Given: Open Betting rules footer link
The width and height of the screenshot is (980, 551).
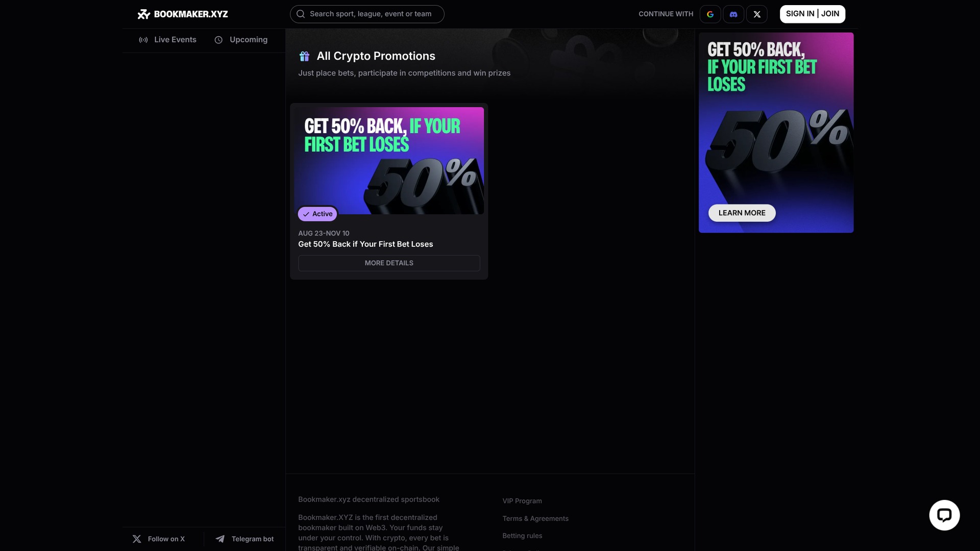Looking at the screenshot, I should point(522,536).
